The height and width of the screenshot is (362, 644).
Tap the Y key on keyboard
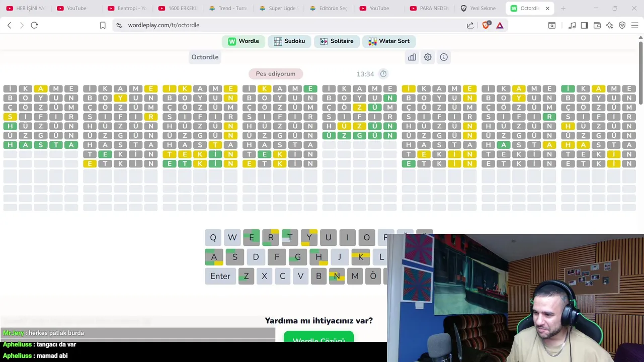tap(309, 238)
